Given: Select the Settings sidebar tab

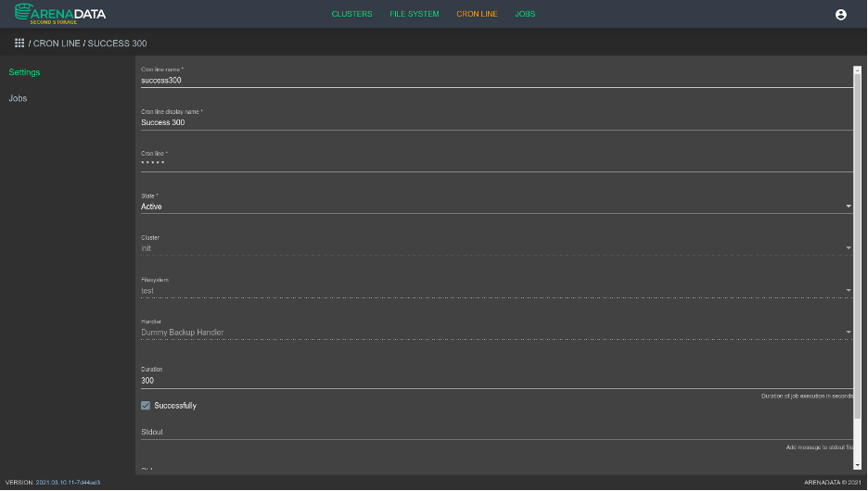Looking at the screenshot, I should tap(24, 72).
